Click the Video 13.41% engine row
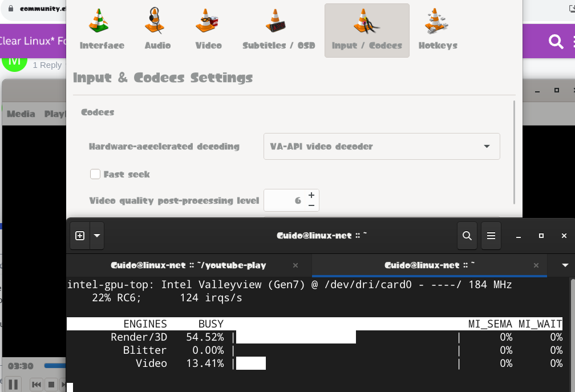The height and width of the screenshot is (392, 575). [315, 363]
